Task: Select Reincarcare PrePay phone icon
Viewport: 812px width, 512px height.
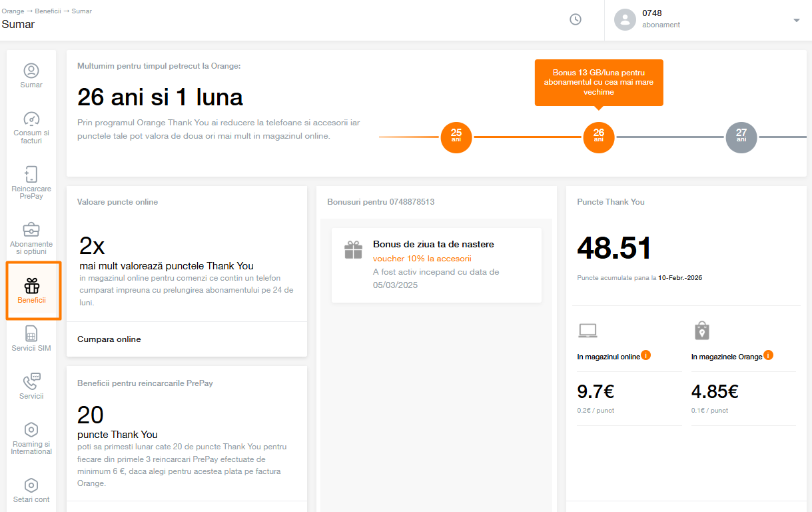Action: click(31, 175)
